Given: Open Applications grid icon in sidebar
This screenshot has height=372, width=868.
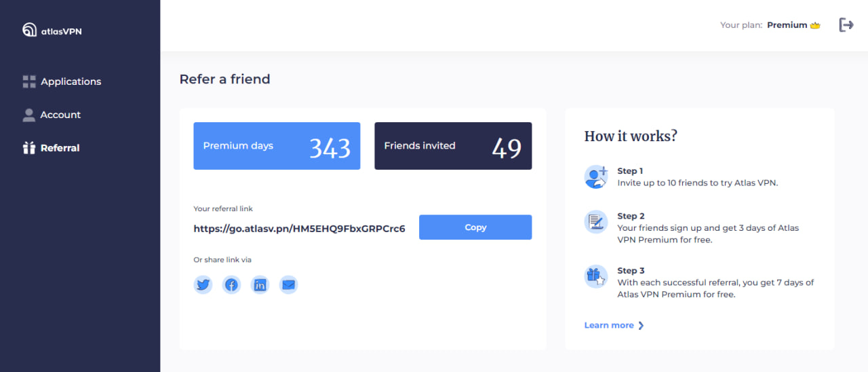Looking at the screenshot, I should click(29, 81).
